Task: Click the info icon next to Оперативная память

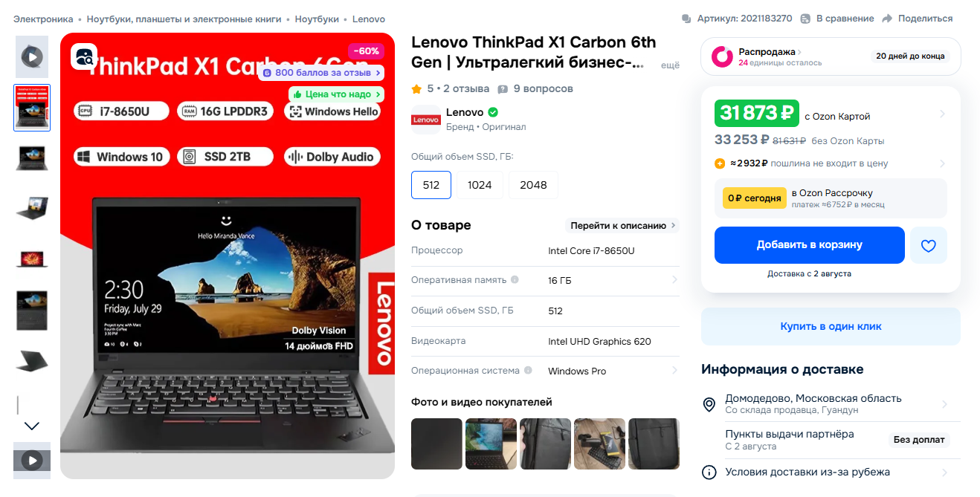Action: click(x=515, y=280)
